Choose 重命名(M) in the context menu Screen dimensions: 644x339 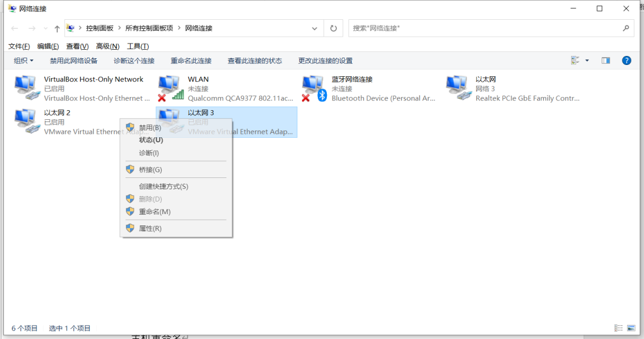pos(176,211)
